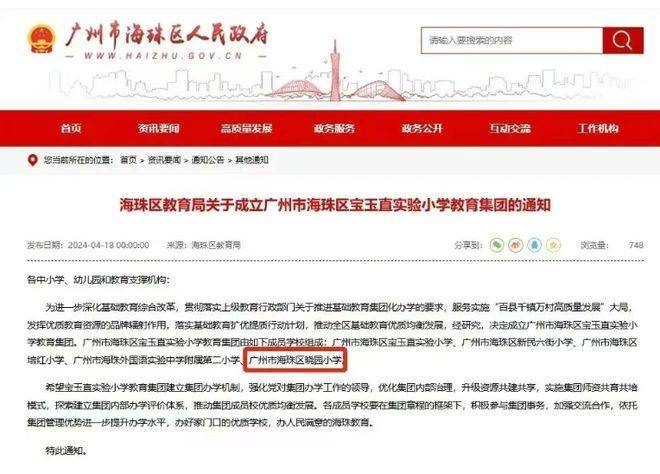Share the notice to QQ Zone star icon
The height and width of the screenshot is (474, 660).
click(x=554, y=245)
